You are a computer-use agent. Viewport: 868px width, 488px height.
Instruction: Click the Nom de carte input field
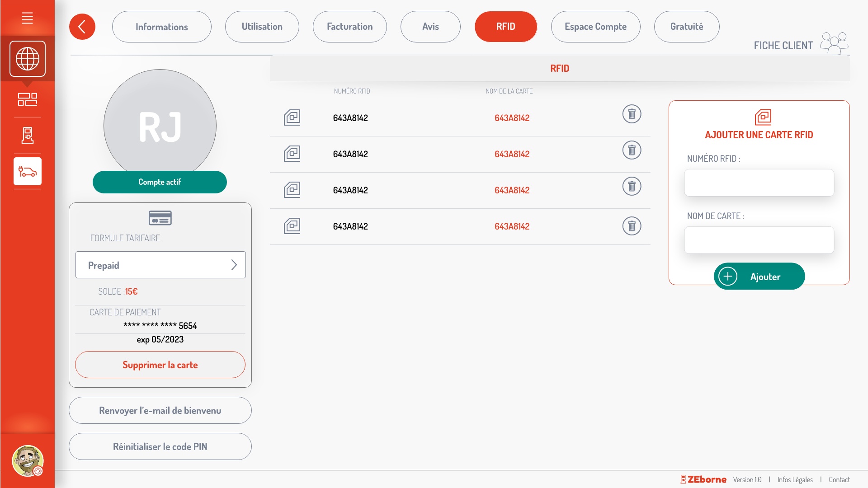pyautogui.click(x=759, y=240)
